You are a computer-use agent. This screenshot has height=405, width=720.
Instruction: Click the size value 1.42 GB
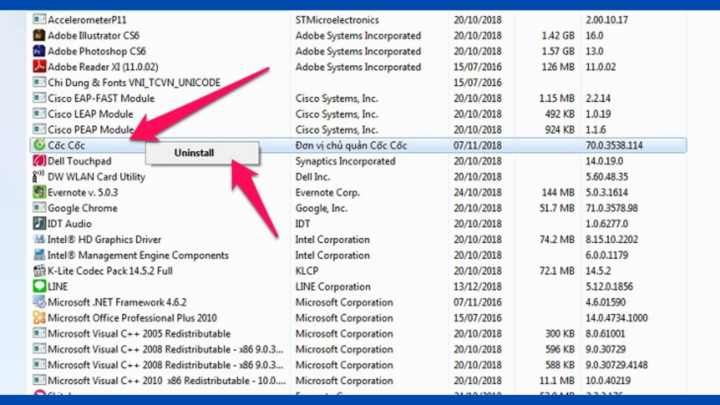[x=558, y=35]
